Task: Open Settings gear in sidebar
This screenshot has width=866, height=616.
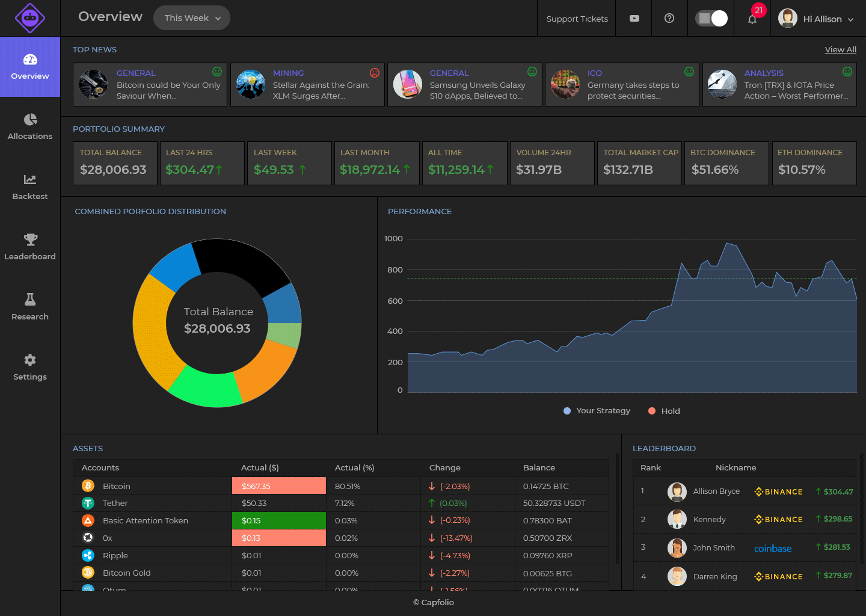Action: tap(30, 368)
